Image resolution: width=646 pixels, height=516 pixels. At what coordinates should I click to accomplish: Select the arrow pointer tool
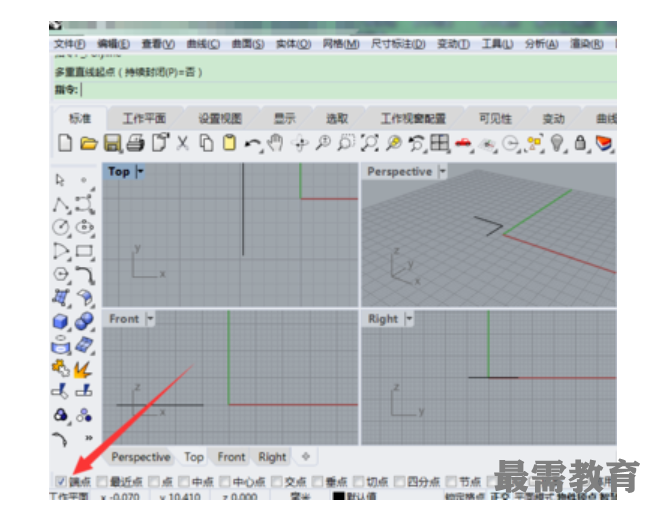click(60, 180)
